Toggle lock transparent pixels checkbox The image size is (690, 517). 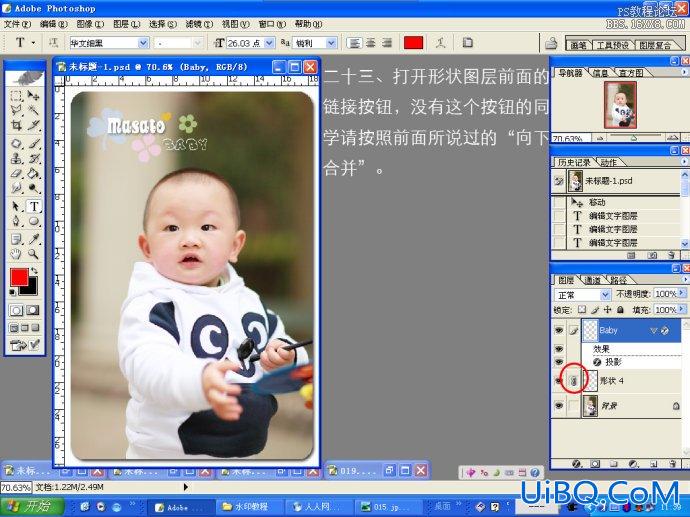pos(582,310)
